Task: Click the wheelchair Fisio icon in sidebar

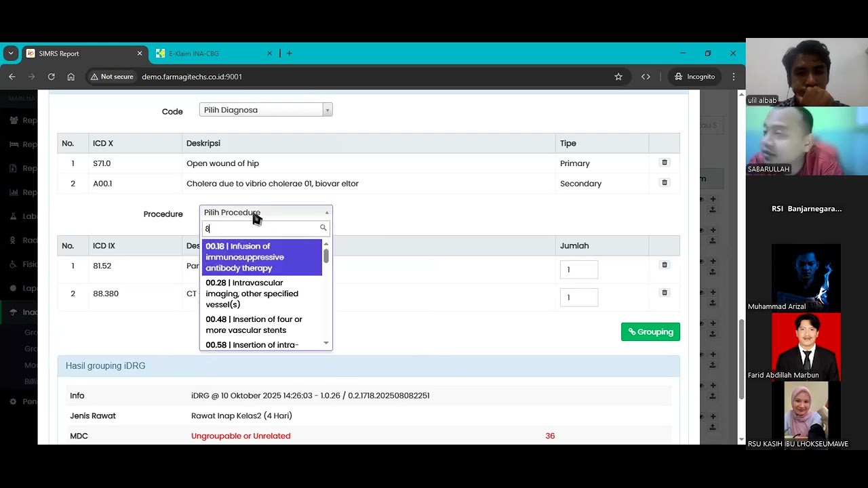Action: pyautogui.click(x=14, y=264)
